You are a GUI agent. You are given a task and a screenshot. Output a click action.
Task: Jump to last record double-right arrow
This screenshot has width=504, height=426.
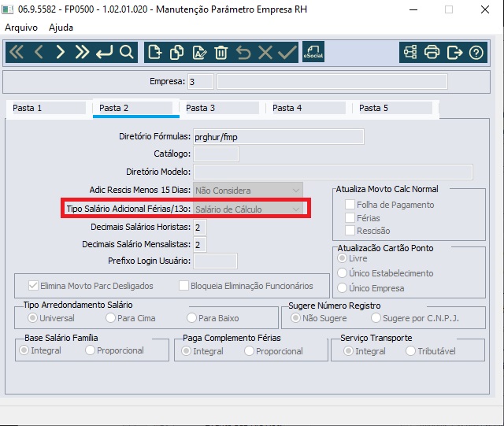click(x=82, y=52)
